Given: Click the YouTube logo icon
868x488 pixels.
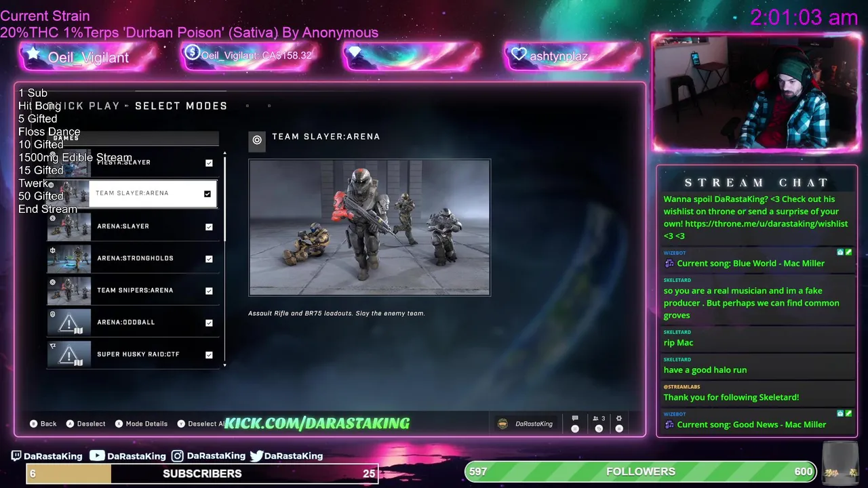Looking at the screenshot, I should pos(97,456).
